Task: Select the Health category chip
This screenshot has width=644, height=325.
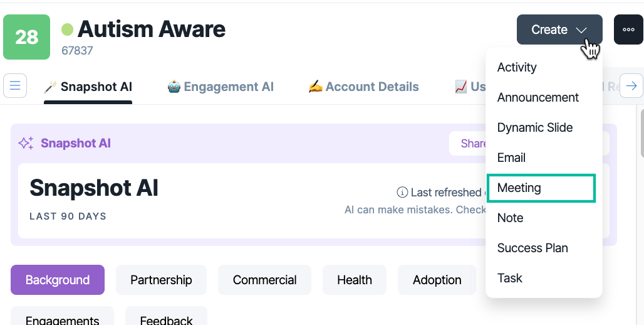Action: coord(355,280)
